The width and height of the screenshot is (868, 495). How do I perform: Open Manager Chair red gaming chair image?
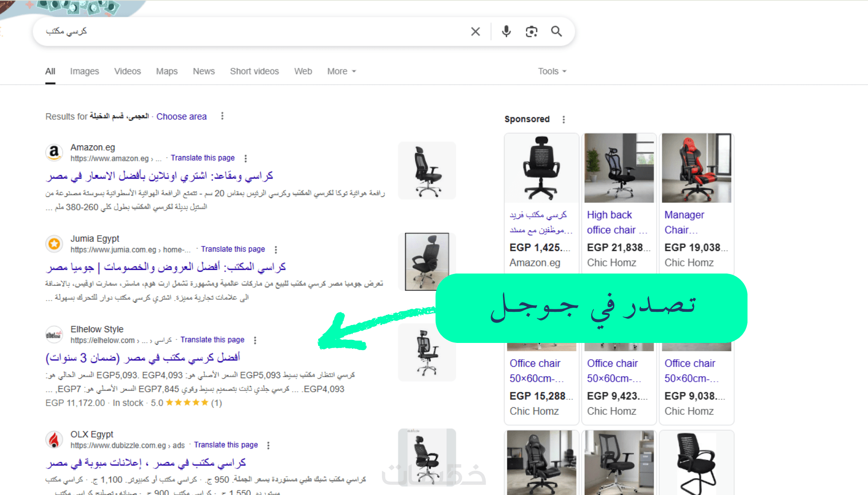coord(696,168)
